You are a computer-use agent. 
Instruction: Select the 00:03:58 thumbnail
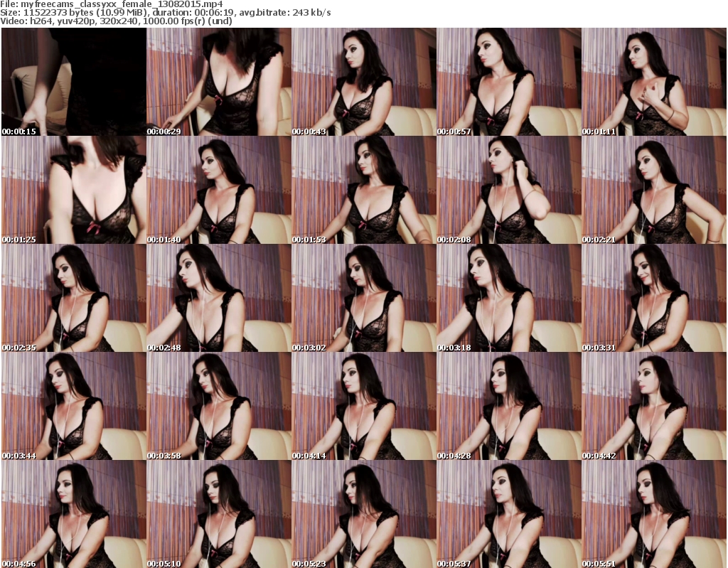(219, 407)
